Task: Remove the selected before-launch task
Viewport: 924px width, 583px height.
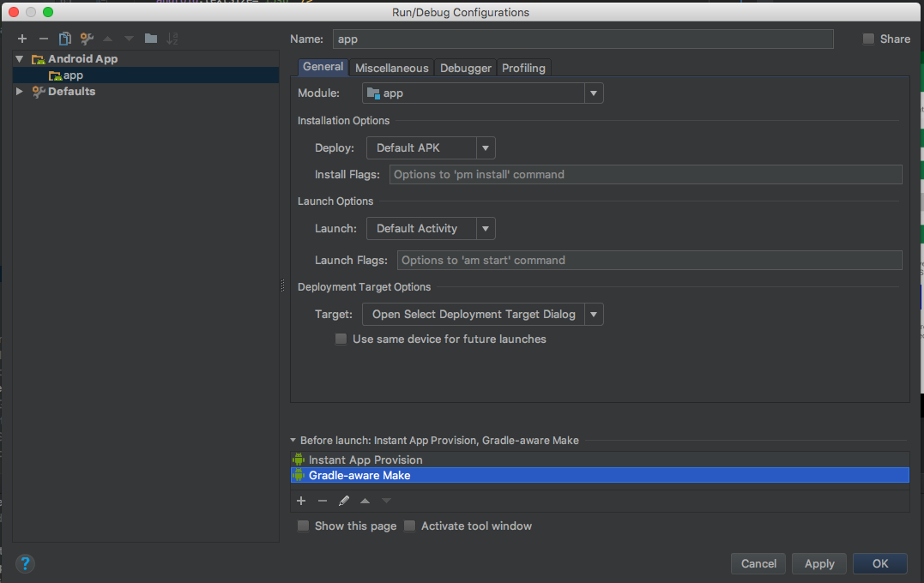Action: [x=323, y=501]
